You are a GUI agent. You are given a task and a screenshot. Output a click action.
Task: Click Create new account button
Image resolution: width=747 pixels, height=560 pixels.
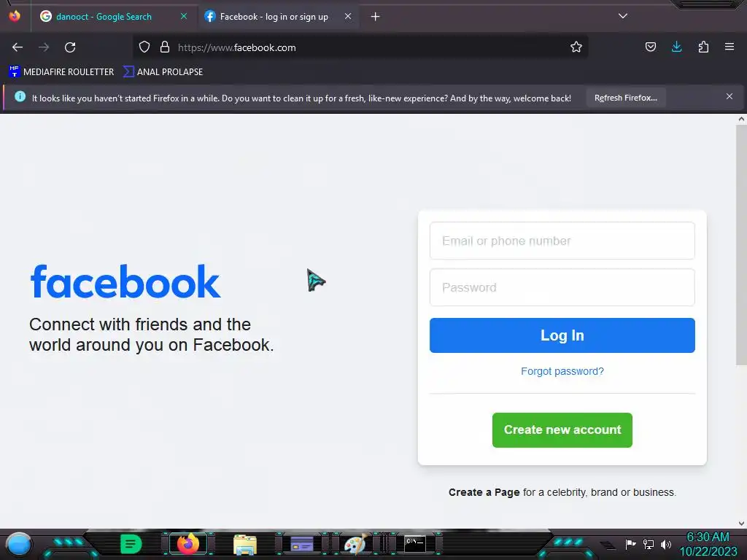pos(562,430)
